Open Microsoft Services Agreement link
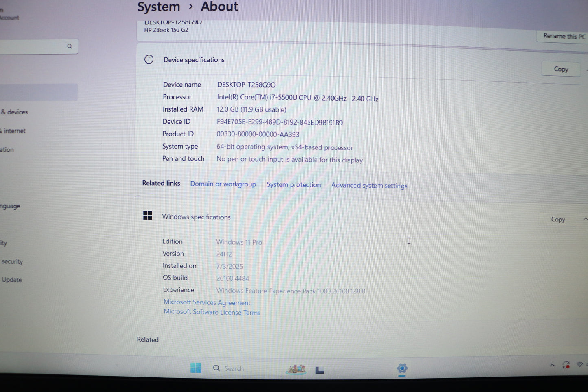This screenshot has width=588, height=392. coord(207,302)
